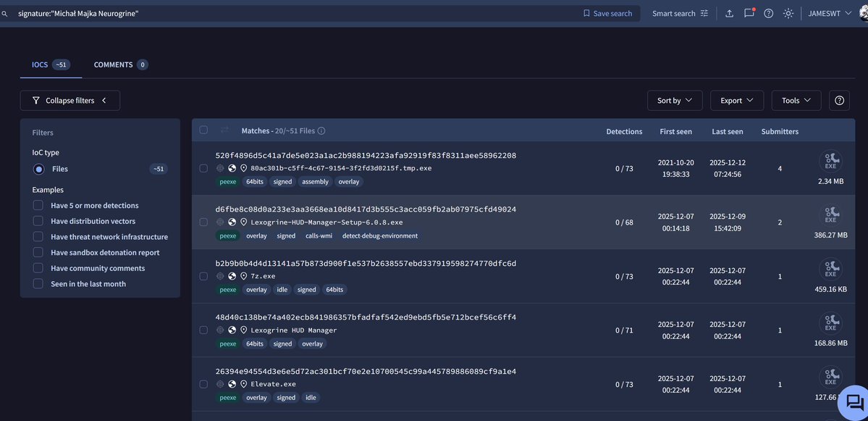Click the info icon beside '20/~51 Files'

pyautogui.click(x=321, y=131)
